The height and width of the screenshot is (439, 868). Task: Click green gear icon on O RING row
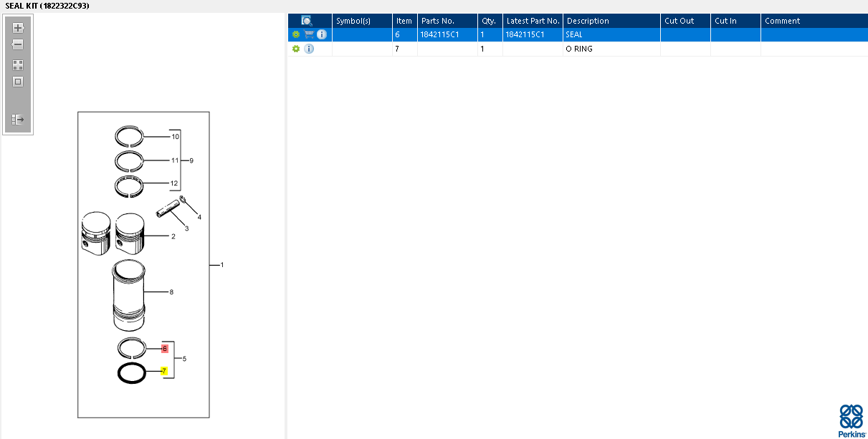[x=295, y=49]
